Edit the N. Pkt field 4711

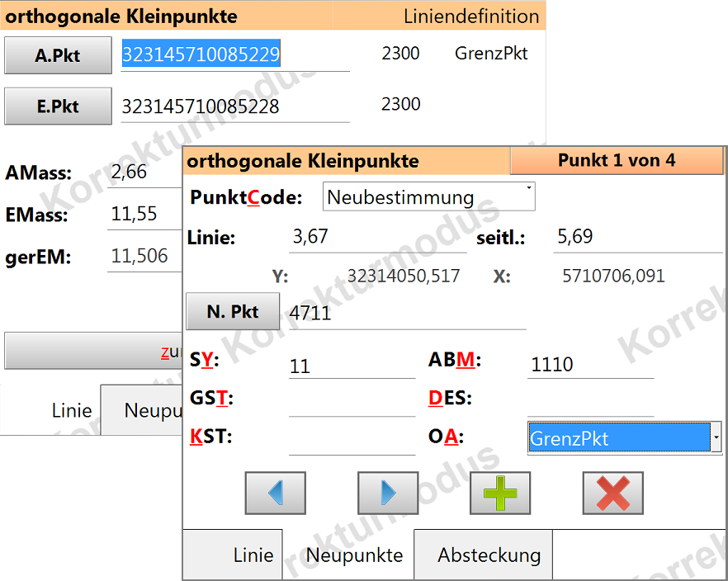point(407,313)
